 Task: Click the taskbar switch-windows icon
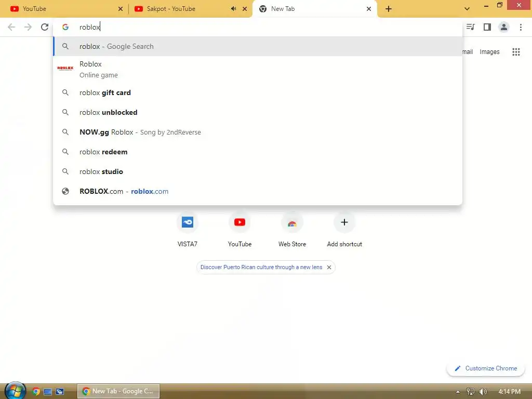(60, 392)
